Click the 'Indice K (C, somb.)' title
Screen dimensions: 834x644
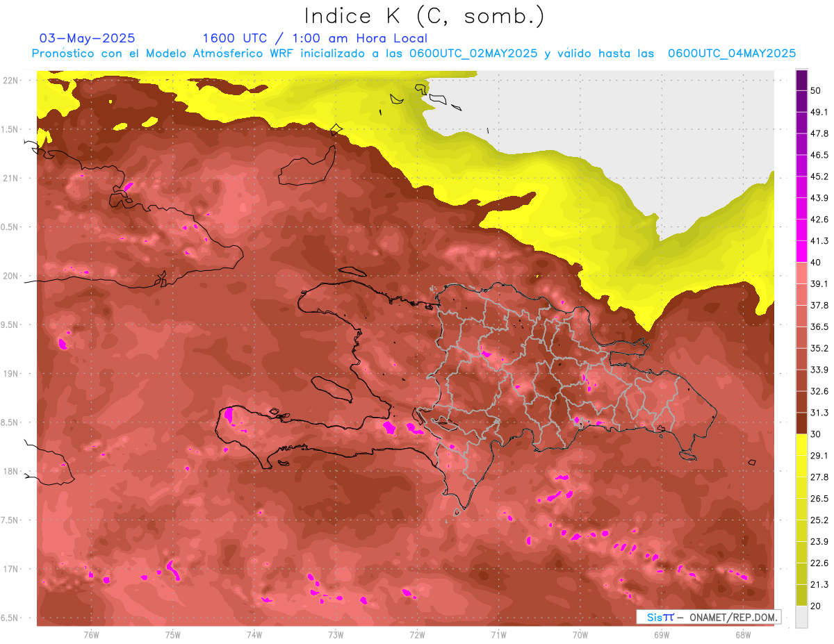(x=425, y=16)
